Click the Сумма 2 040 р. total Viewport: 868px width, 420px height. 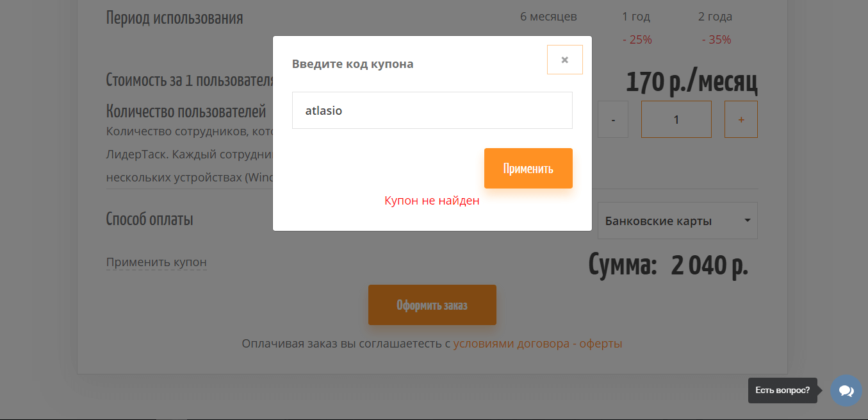667,265
